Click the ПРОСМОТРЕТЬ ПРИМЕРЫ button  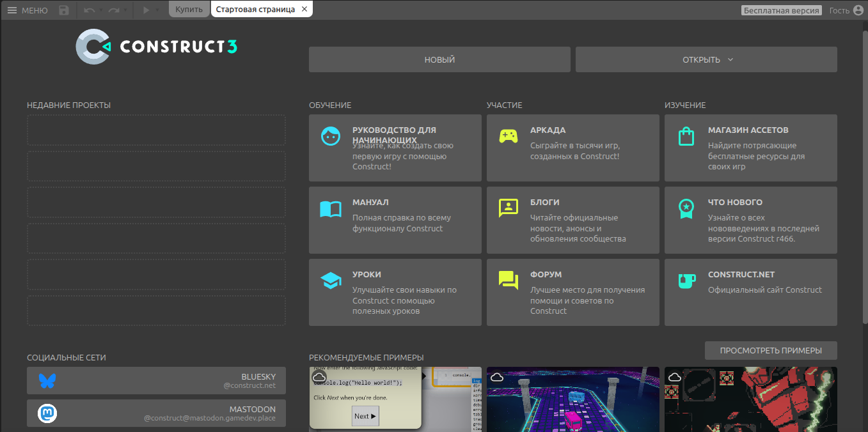click(x=770, y=350)
